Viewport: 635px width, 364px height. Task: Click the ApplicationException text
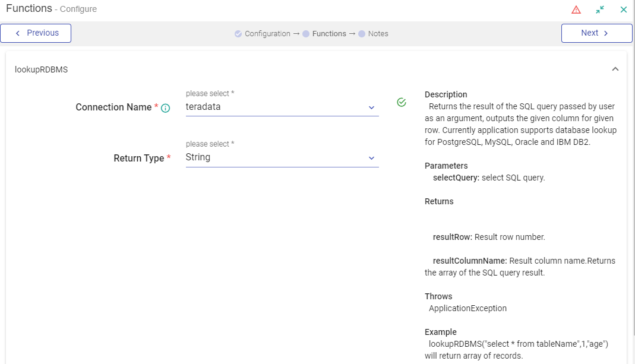pyautogui.click(x=467, y=308)
